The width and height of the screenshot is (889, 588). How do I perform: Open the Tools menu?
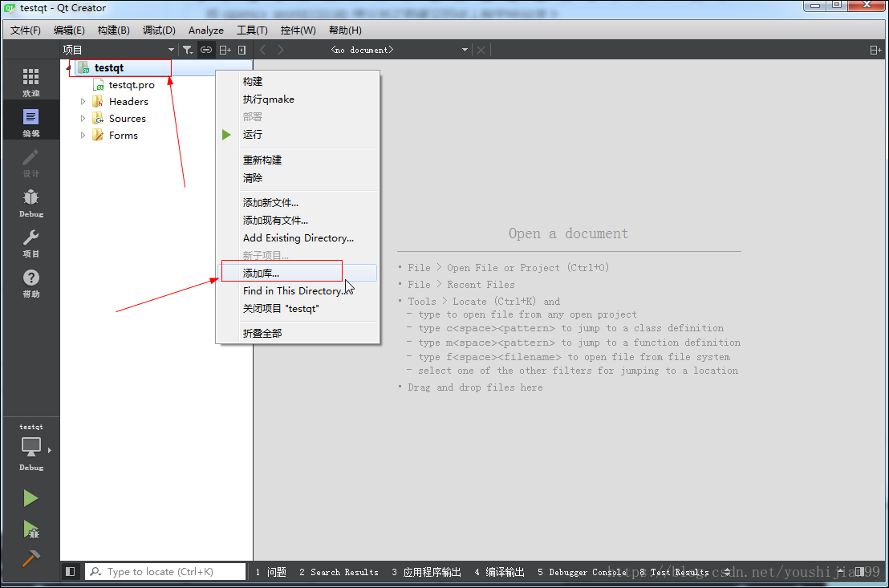(x=252, y=30)
